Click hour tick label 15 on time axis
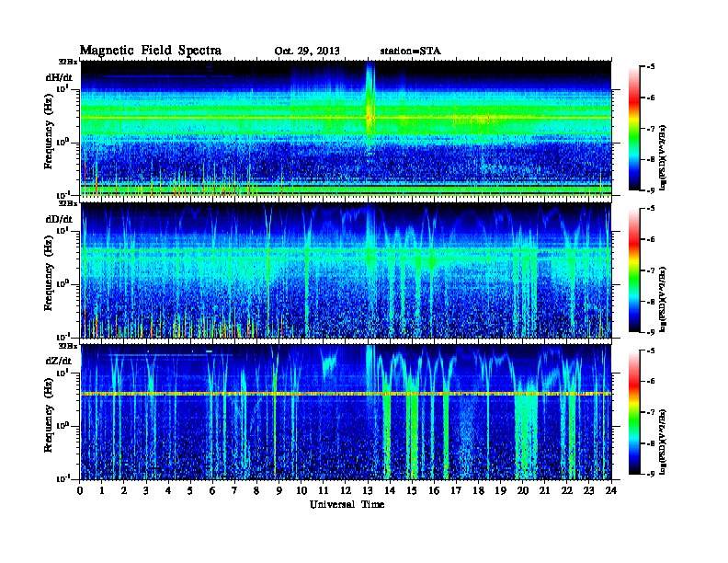This screenshot has width=728, height=563. tap(412, 490)
